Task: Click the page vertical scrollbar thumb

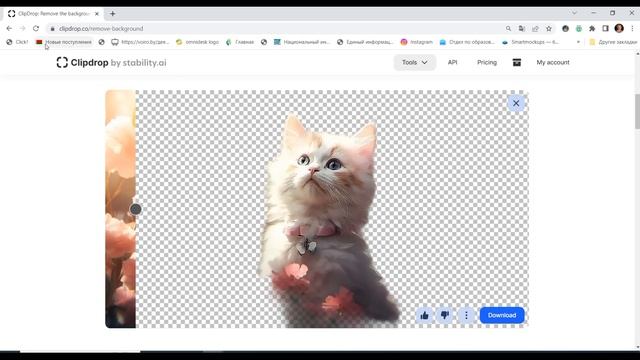Action: (637, 111)
